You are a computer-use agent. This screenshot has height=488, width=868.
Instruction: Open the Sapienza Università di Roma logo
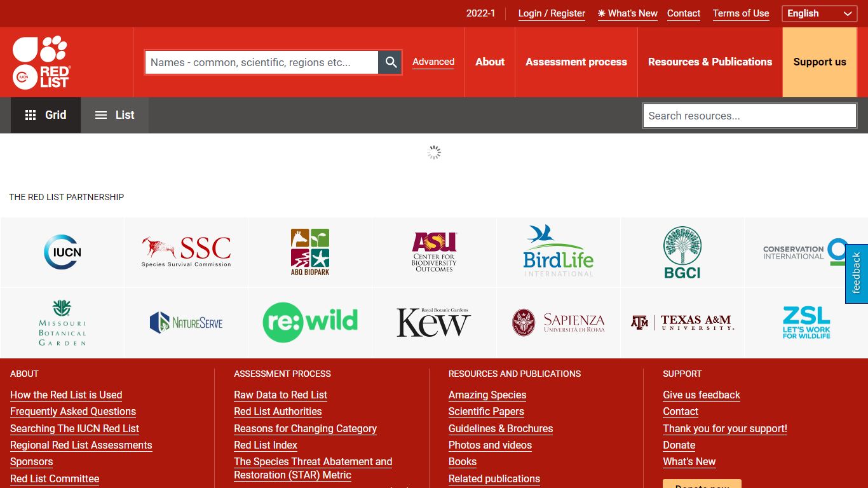558,323
